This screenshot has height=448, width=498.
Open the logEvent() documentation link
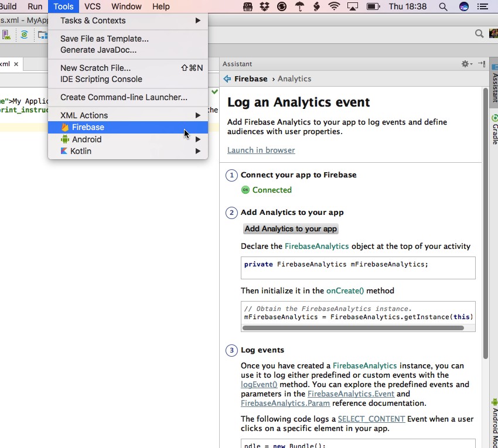pyautogui.click(x=259, y=384)
